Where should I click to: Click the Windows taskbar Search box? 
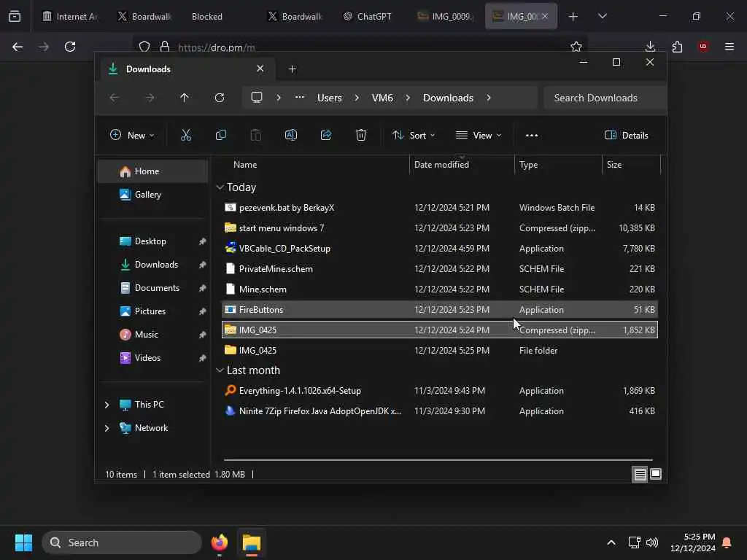pyautogui.click(x=122, y=542)
